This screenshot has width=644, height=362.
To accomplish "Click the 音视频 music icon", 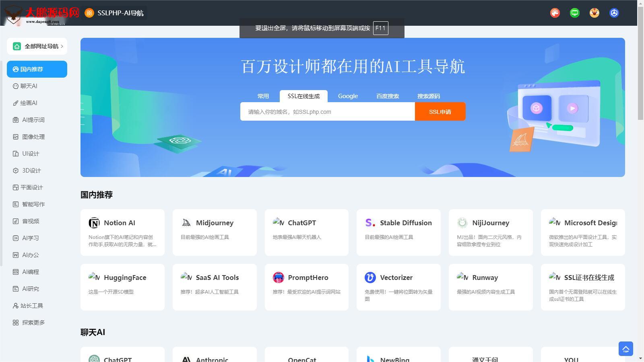I will tap(16, 221).
